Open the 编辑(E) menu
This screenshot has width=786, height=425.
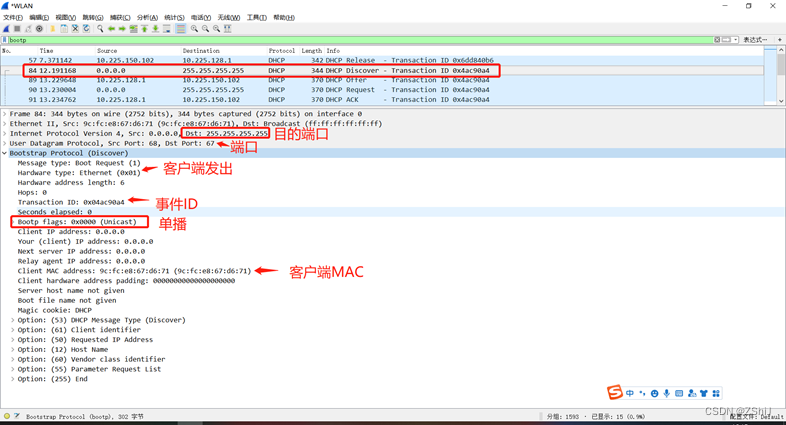(x=39, y=18)
